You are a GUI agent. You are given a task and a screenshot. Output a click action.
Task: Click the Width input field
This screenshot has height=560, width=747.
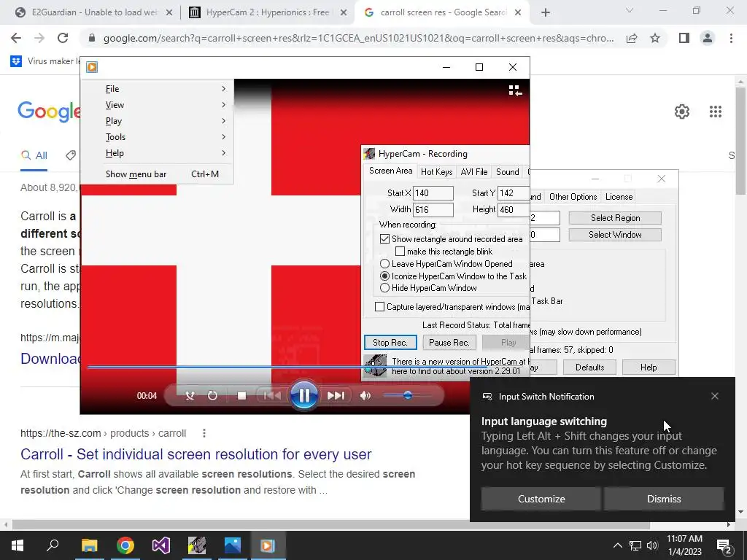click(433, 209)
